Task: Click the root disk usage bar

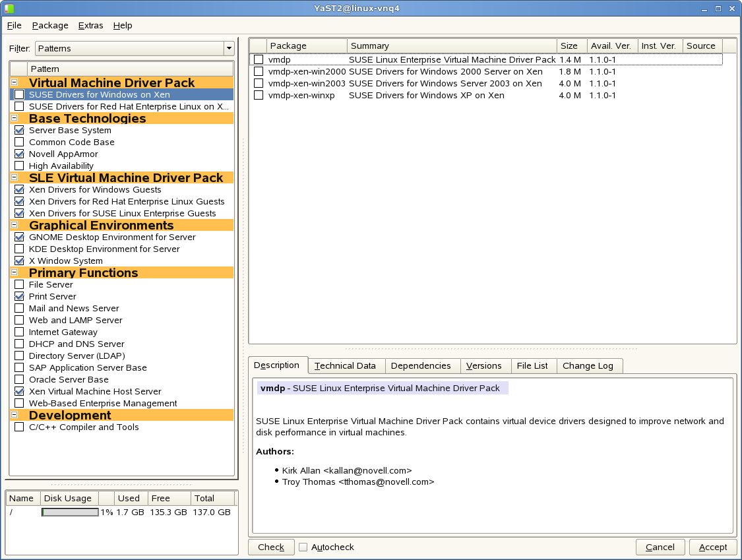Action: pos(70,513)
